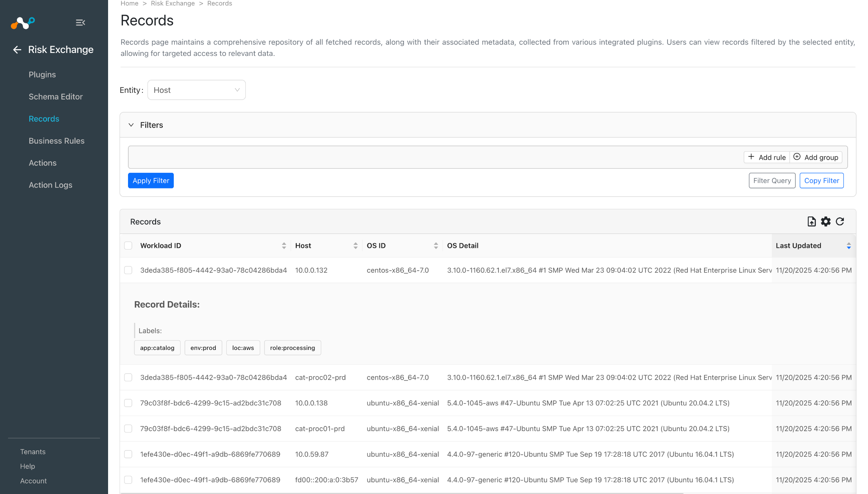The height and width of the screenshot is (494, 868).
Task: Navigate to Schema Editor
Action: click(x=56, y=97)
